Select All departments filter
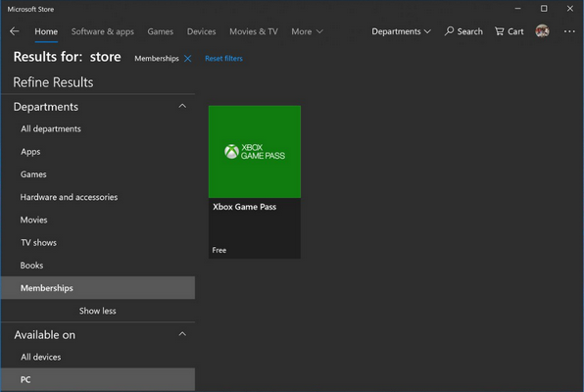 98,129
